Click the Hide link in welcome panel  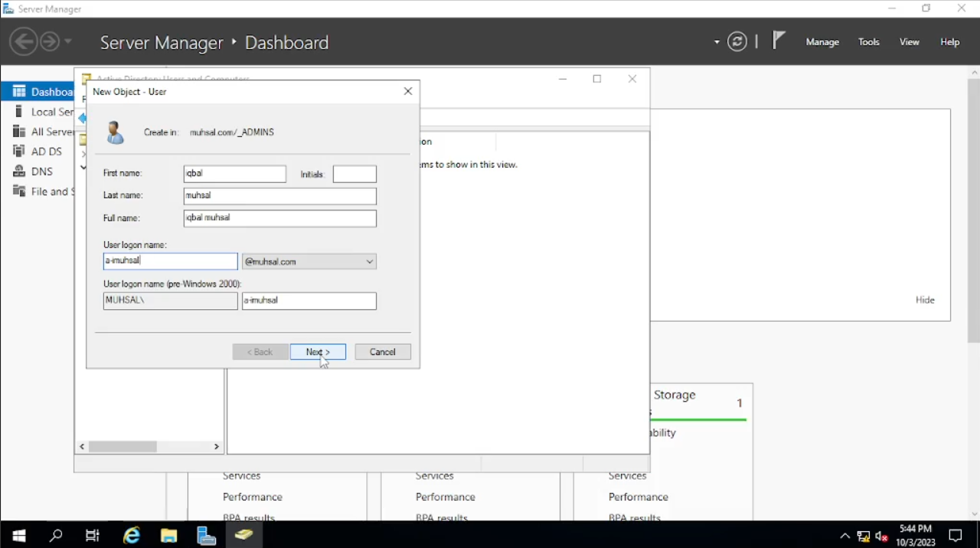925,300
